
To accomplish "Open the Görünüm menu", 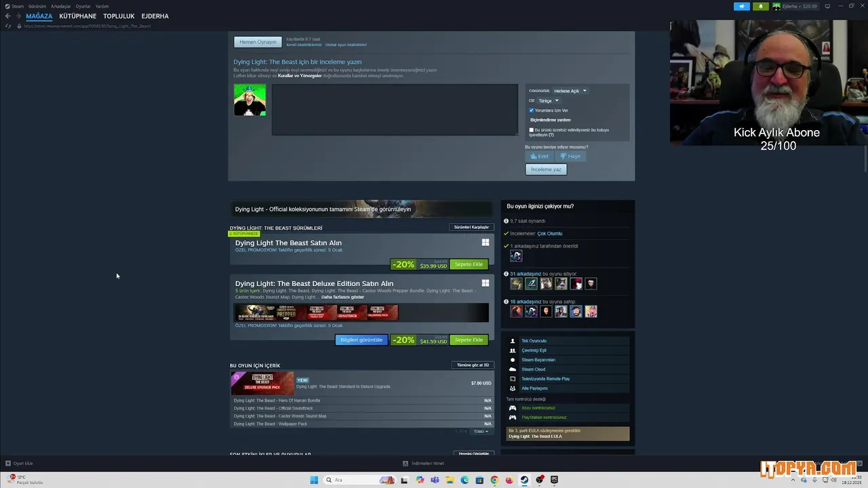I will pos(37,6).
